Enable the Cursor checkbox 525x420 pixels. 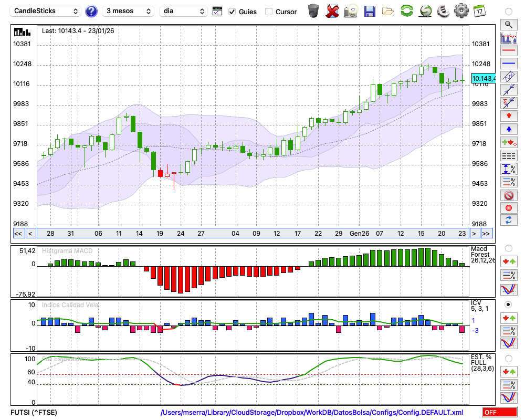point(269,12)
